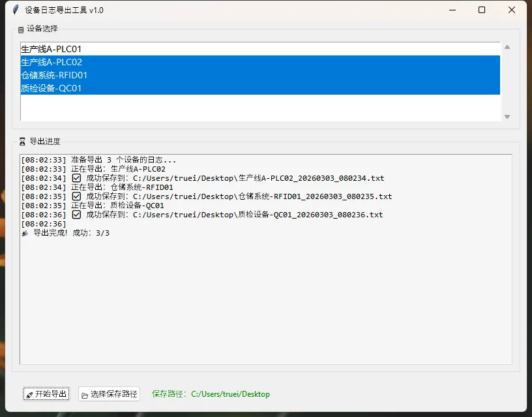Click device list scrollbar down arrow
The width and height of the screenshot is (532, 417).
pyautogui.click(x=507, y=116)
